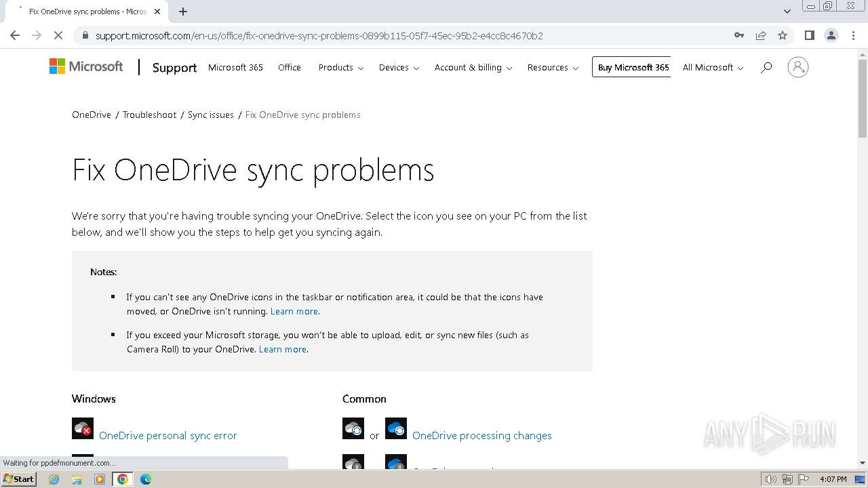Select the current breadcrumb Fix OneDrive sync problems
Image resolution: width=868 pixels, height=488 pixels.
(302, 115)
